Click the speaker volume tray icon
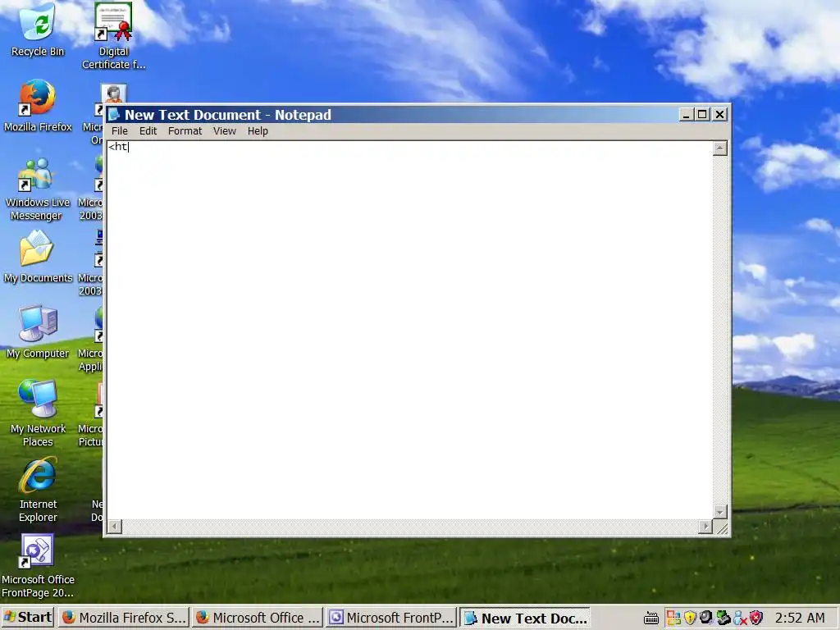Screen dimensions: 840x630 [x=706, y=619]
